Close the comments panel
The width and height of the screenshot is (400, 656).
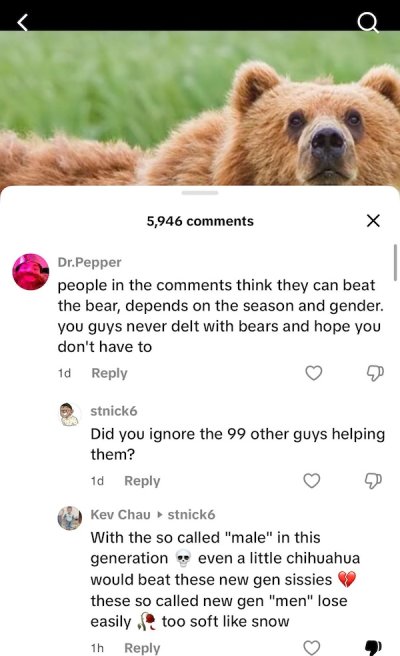point(373,220)
